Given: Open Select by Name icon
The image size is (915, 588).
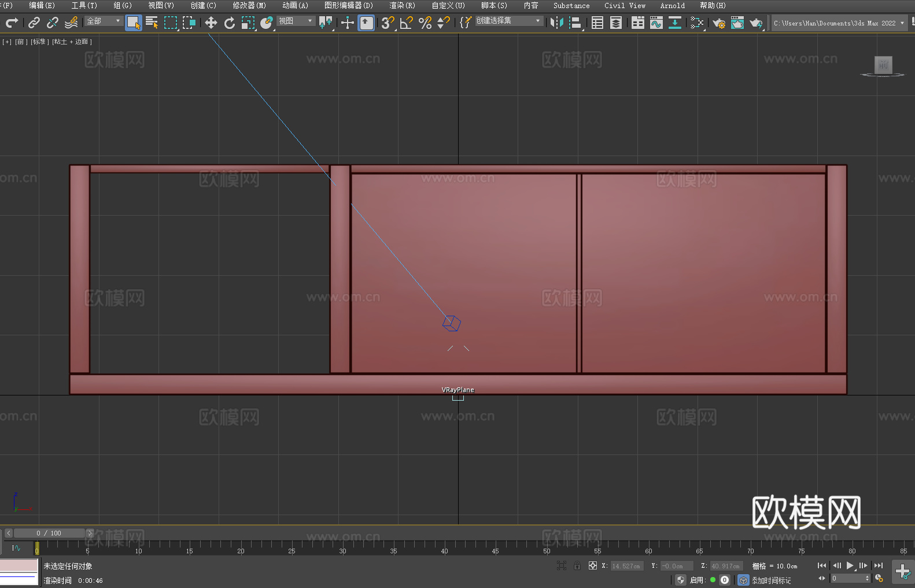Looking at the screenshot, I should coord(152,23).
